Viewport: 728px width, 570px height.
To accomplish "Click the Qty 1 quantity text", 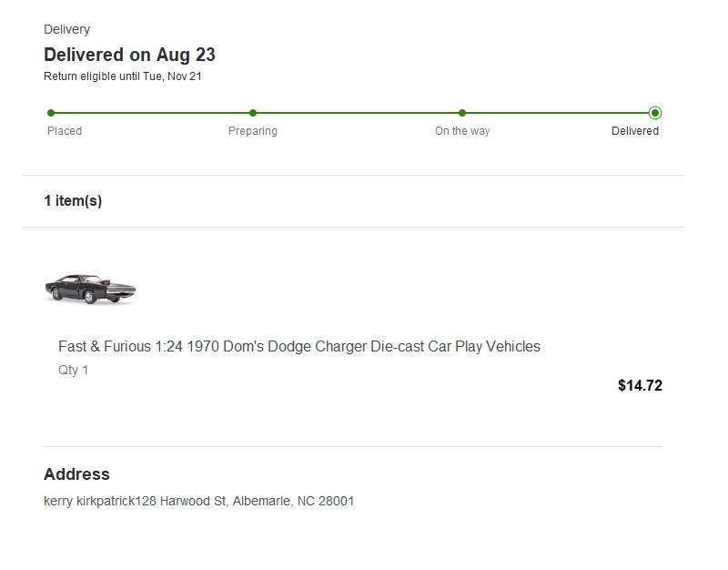I will [x=74, y=370].
